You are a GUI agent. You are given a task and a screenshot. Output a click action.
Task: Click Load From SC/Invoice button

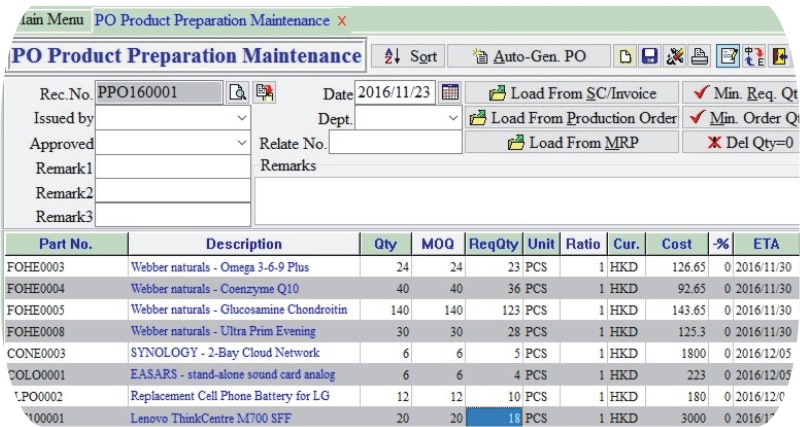[572, 93]
